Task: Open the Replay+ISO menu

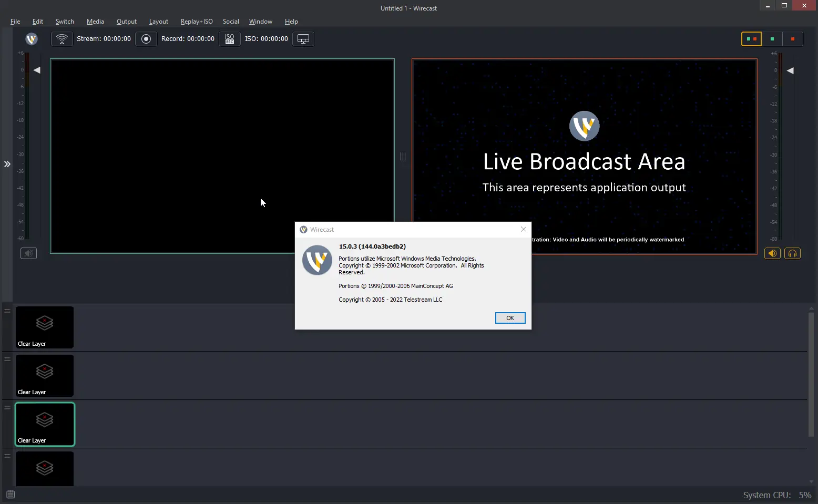Action: (x=197, y=22)
